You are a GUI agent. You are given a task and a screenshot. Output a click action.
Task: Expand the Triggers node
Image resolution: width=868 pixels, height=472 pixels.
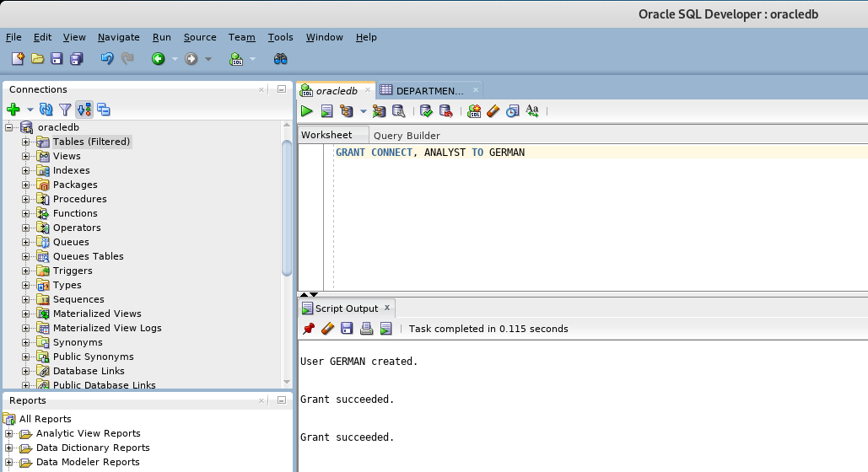pyautogui.click(x=25, y=271)
